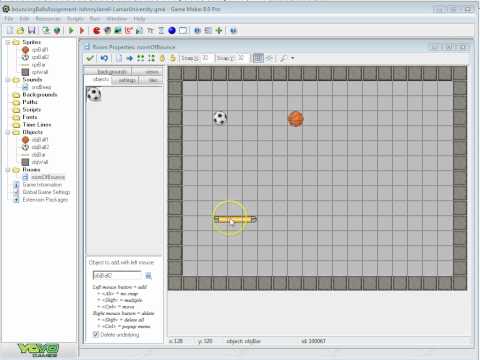Switch to the tiles tab

[x=151, y=80]
